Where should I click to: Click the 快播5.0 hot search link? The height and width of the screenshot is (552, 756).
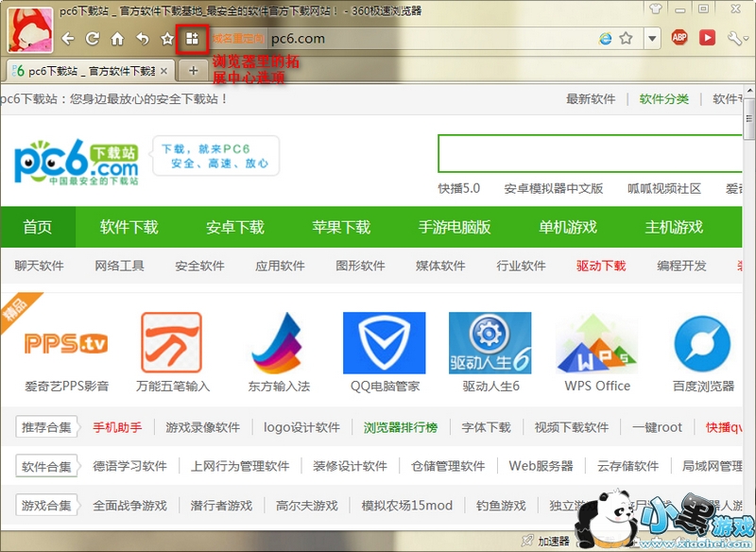point(459,188)
